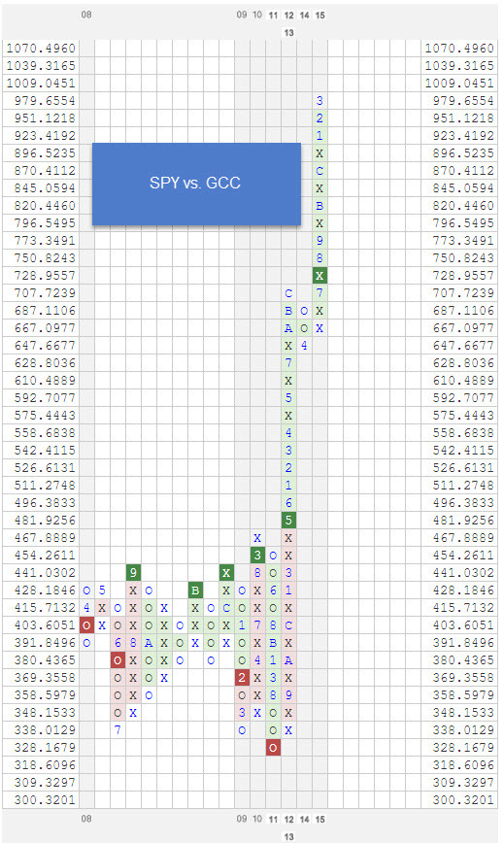504x843 pixels.
Task: Select the blue 7 in the 628.8036 row
Action: (x=288, y=363)
